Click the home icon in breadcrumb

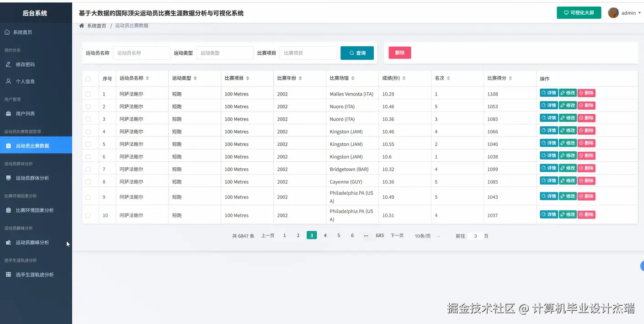pyautogui.click(x=82, y=26)
